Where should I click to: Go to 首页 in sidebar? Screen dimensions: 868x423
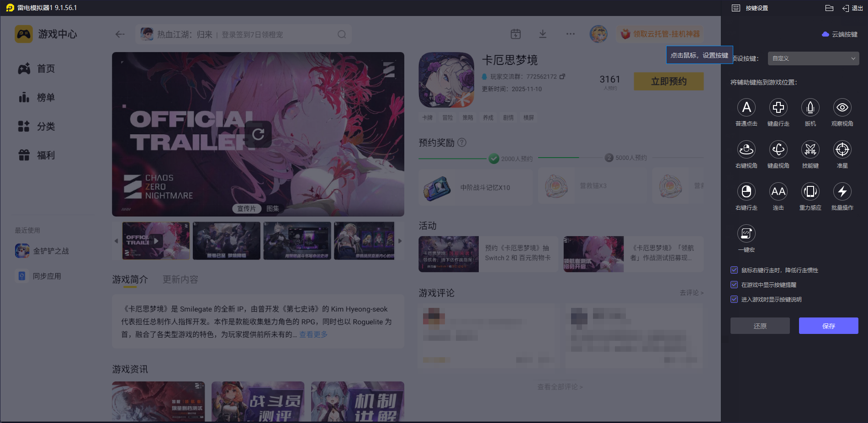point(37,69)
